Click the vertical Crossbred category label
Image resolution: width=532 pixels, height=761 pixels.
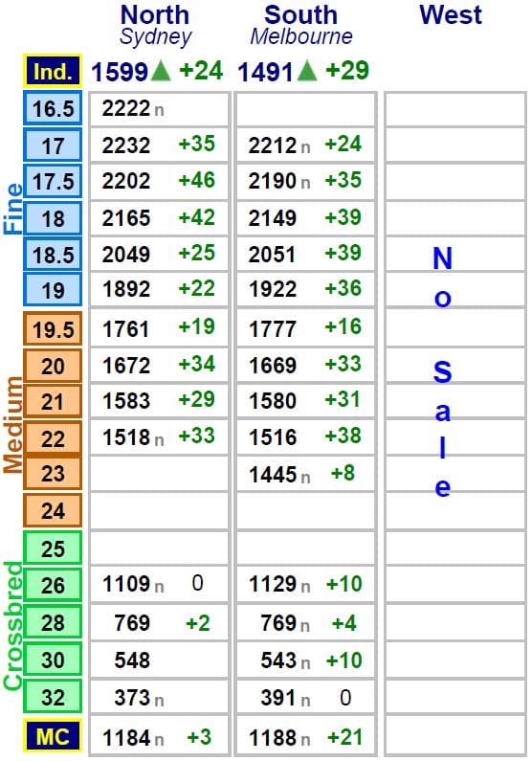tap(13, 626)
